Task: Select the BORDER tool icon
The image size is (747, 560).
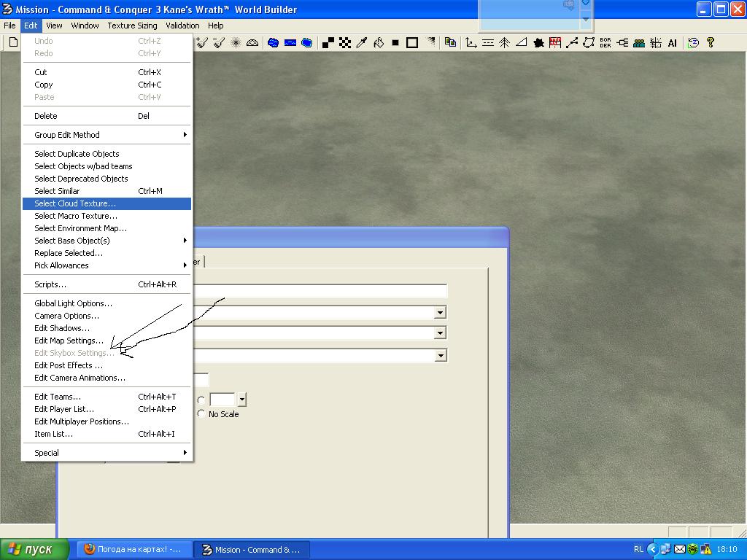Action: tap(605, 43)
